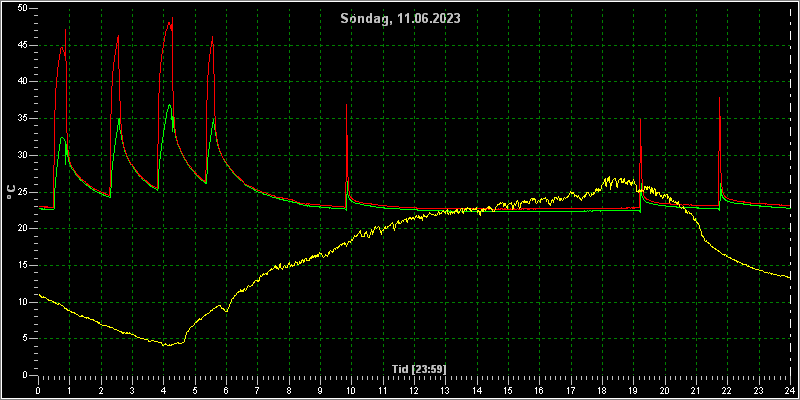Select hour 24 on the time axis
The width and height of the screenshot is (800, 400).
790,391
